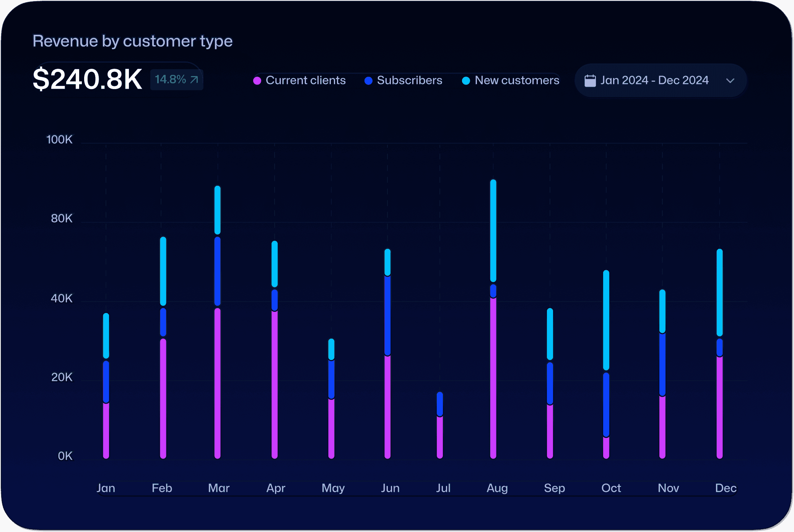Select the Dec label on the x-axis

726,488
